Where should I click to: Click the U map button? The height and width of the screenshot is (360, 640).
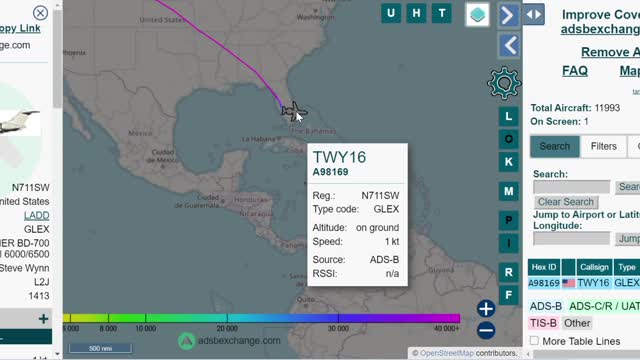pos(391,13)
